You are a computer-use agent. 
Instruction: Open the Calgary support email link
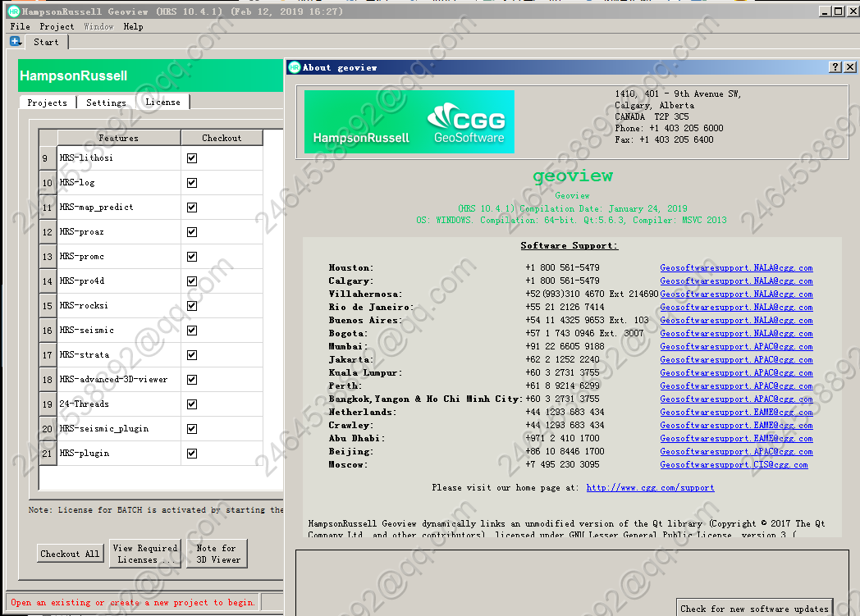(736, 281)
